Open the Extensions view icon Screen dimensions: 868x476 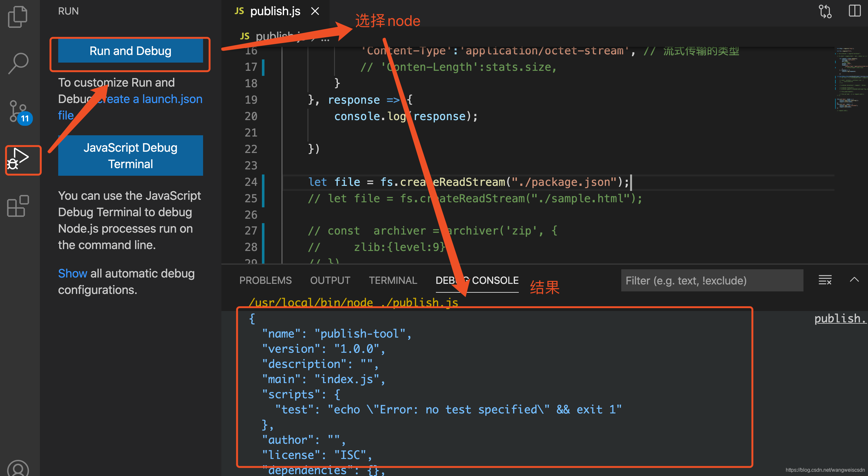18,206
